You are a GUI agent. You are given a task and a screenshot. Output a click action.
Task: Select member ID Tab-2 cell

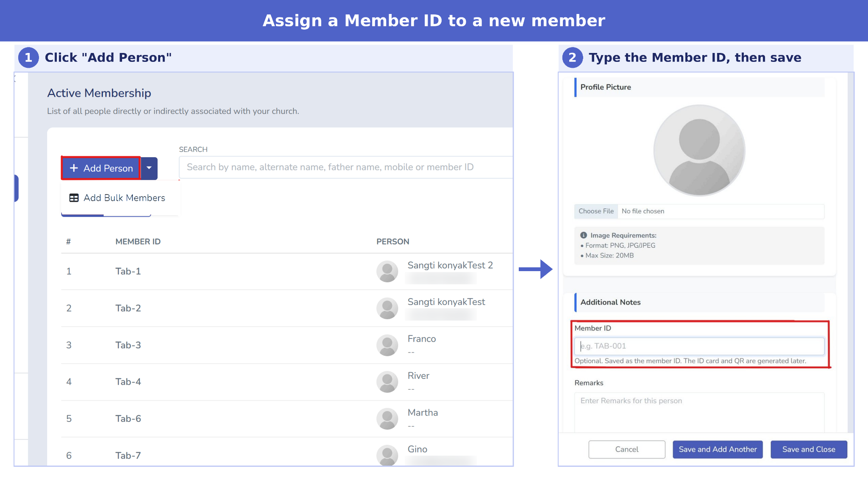pyautogui.click(x=128, y=308)
